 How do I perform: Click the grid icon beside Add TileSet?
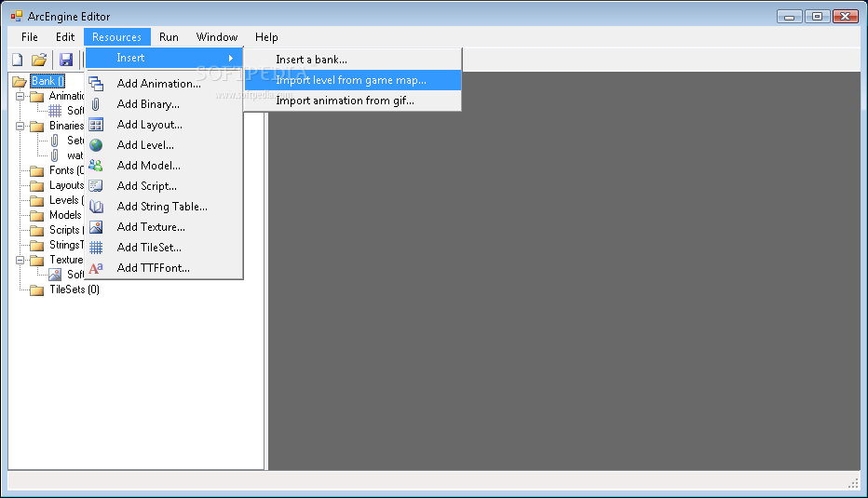pos(96,248)
